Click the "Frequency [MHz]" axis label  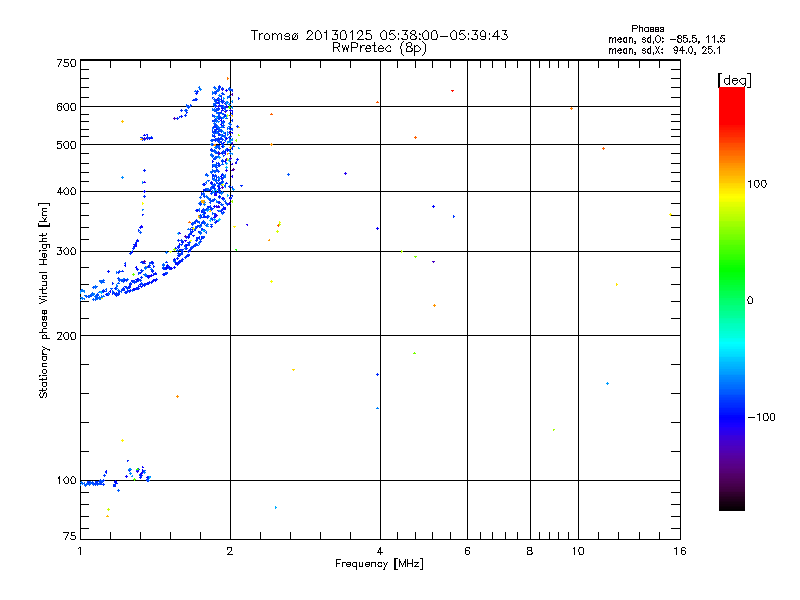(379, 564)
